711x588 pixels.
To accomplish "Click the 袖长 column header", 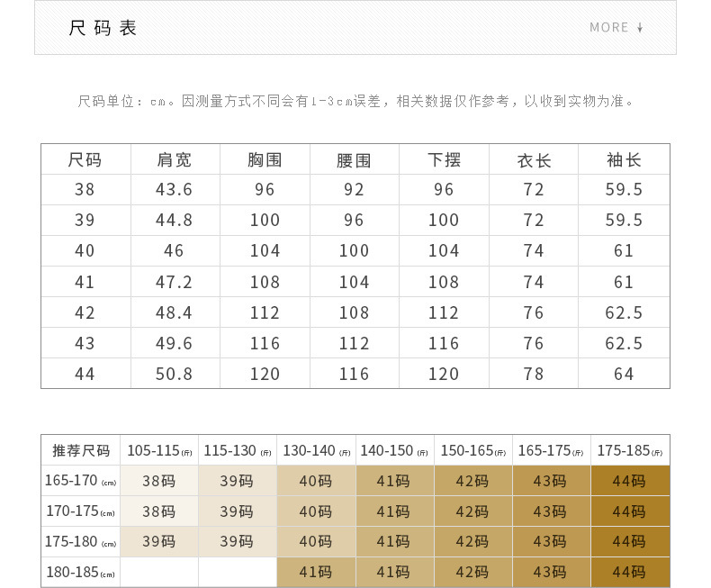I will coord(624,160).
